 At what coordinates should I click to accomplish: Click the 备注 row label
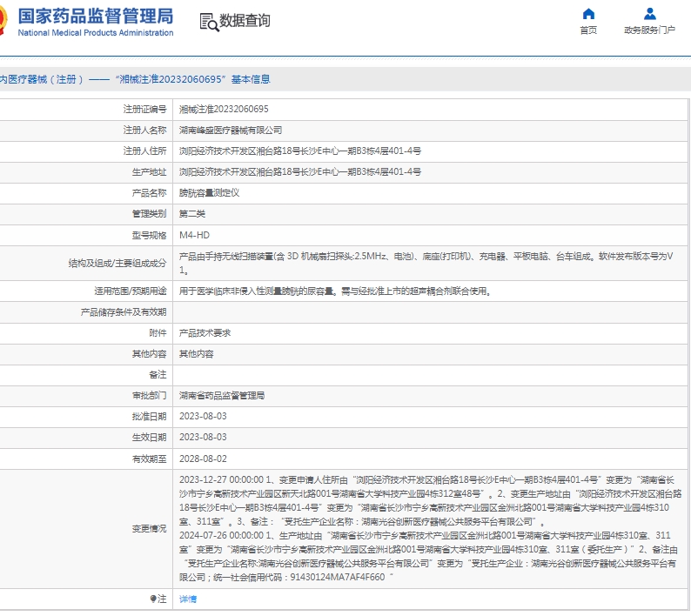158,374
